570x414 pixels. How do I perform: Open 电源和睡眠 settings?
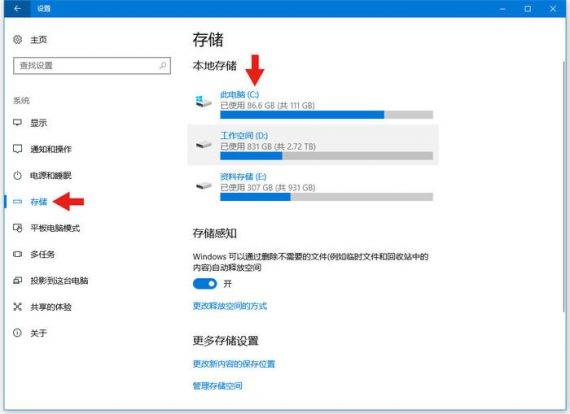51,175
